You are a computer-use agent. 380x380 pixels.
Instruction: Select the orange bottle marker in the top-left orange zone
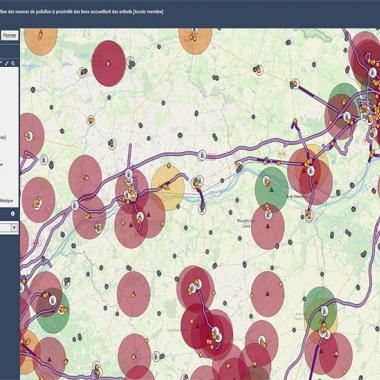point(40,35)
